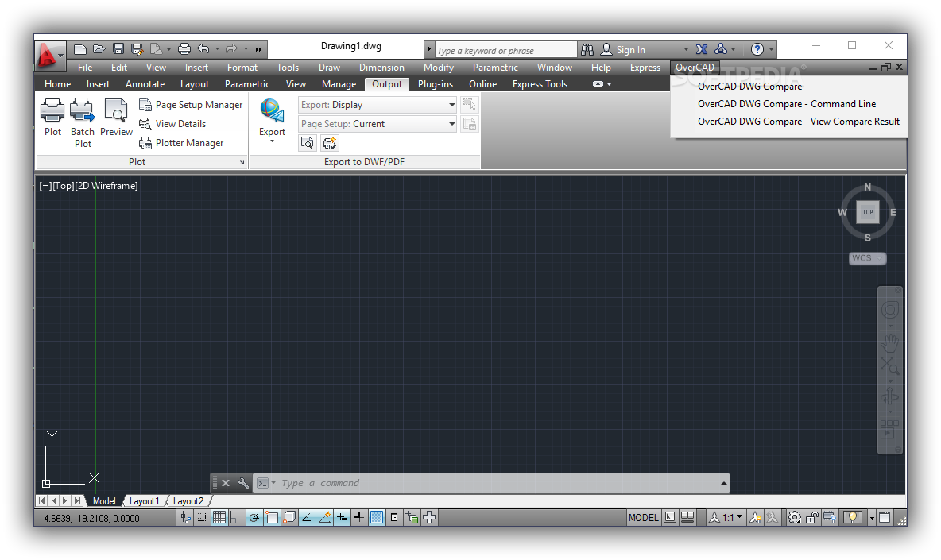Open the Dimension menu
Screen dimensions: 941x560
tap(381, 68)
